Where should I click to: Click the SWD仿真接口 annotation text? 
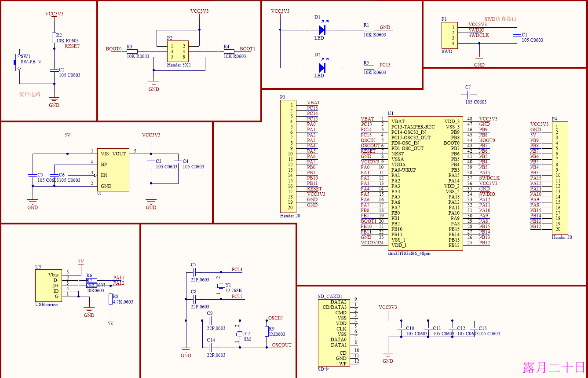[500, 19]
